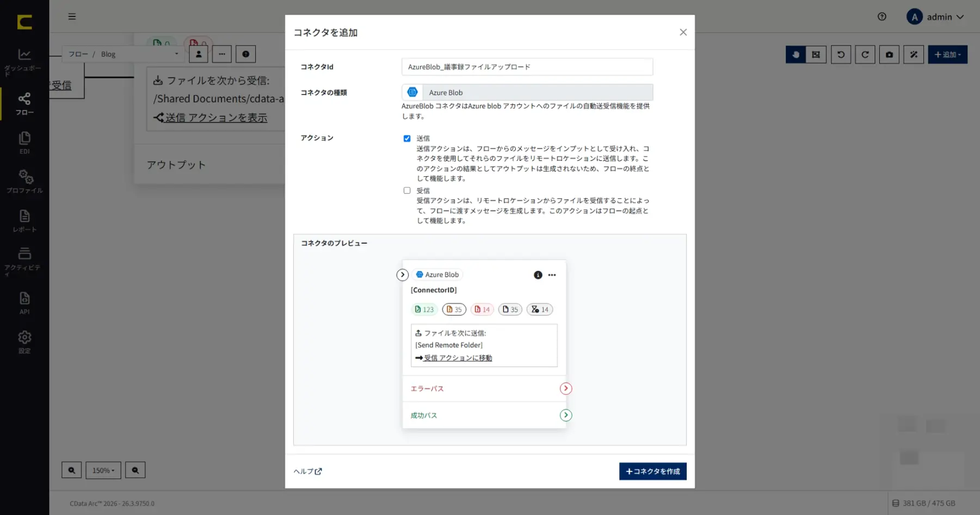Open the プロファイル sidebar section
Screen dimensions: 980x515
tap(24, 182)
